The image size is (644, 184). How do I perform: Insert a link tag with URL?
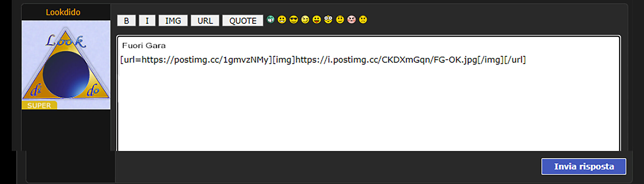coord(205,21)
